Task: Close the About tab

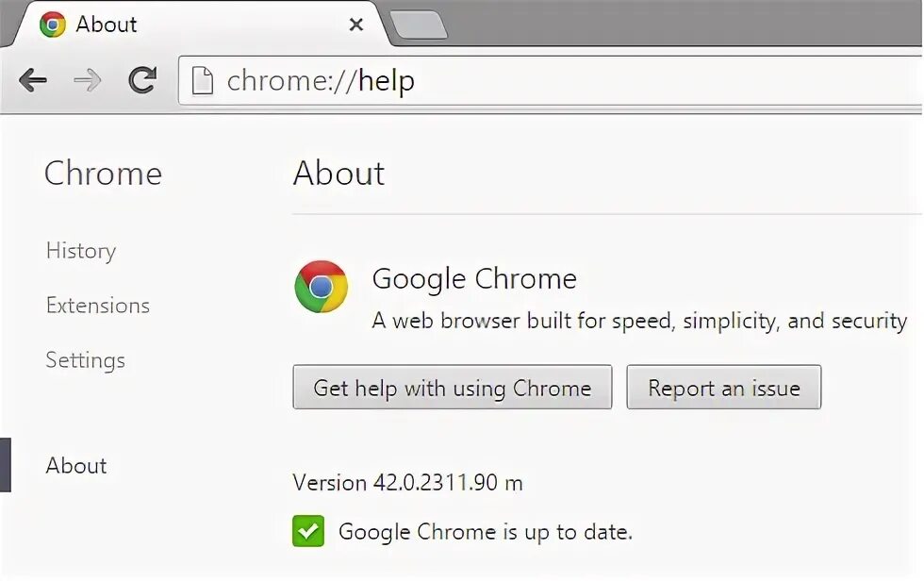Action: point(356,25)
